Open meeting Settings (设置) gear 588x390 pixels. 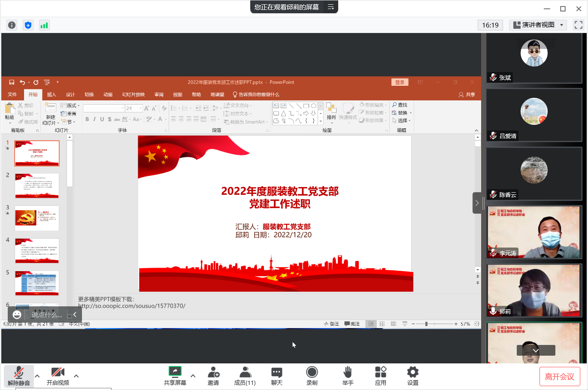coord(413,372)
